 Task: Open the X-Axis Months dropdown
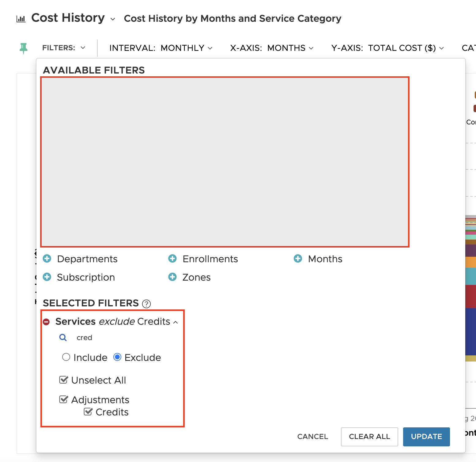[272, 48]
